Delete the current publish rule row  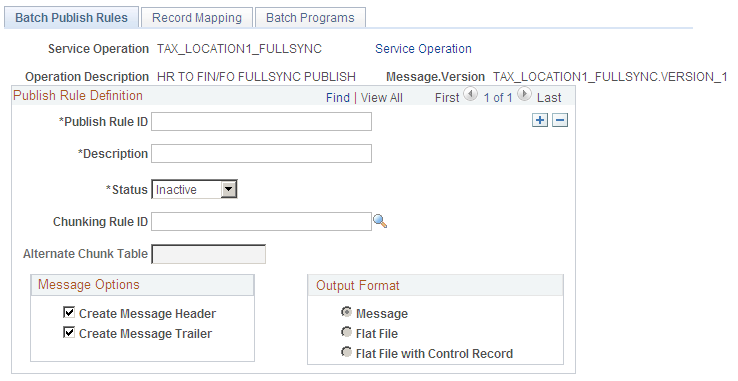click(x=560, y=121)
